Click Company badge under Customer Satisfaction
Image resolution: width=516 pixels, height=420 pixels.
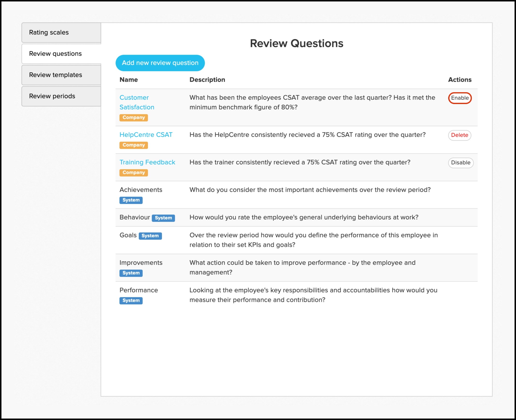coord(133,118)
